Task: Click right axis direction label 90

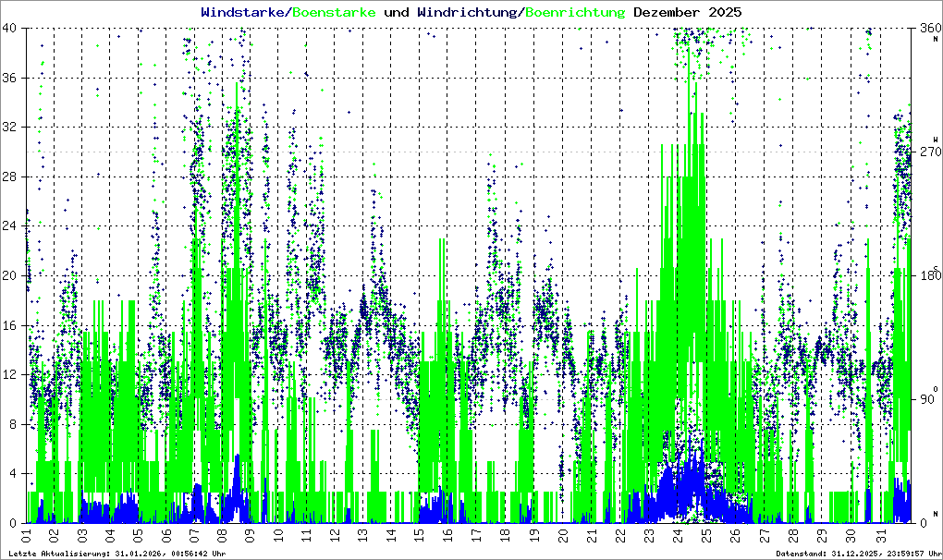Action: 926,399
